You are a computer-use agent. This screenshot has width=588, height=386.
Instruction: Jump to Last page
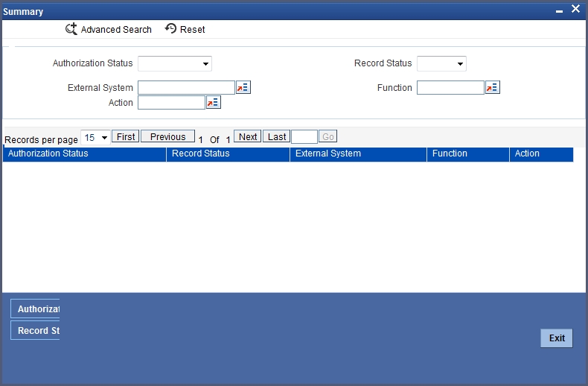277,136
